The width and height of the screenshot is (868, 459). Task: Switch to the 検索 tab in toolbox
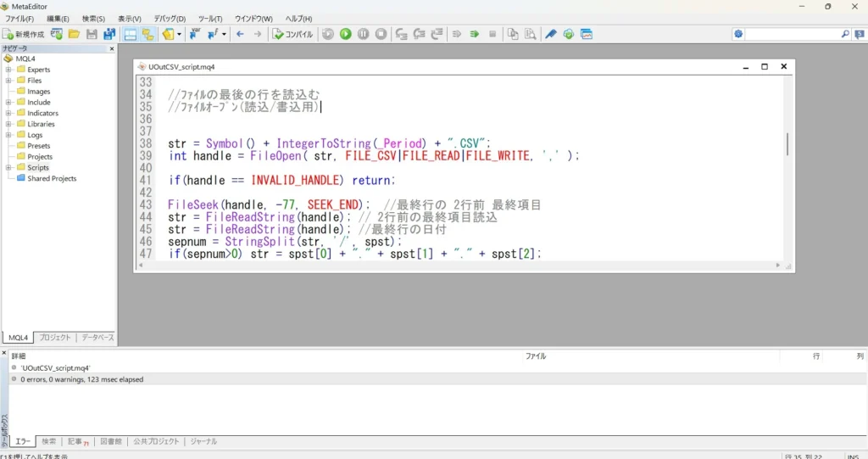click(48, 441)
